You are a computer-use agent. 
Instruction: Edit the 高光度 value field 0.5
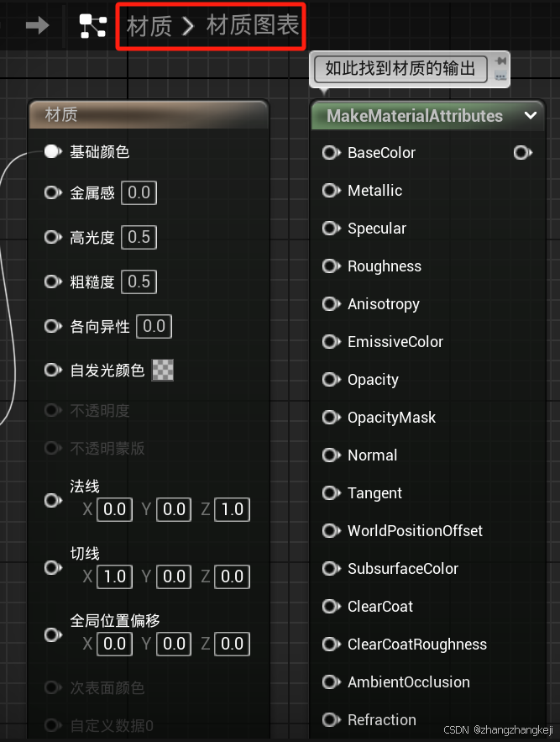(139, 237)
